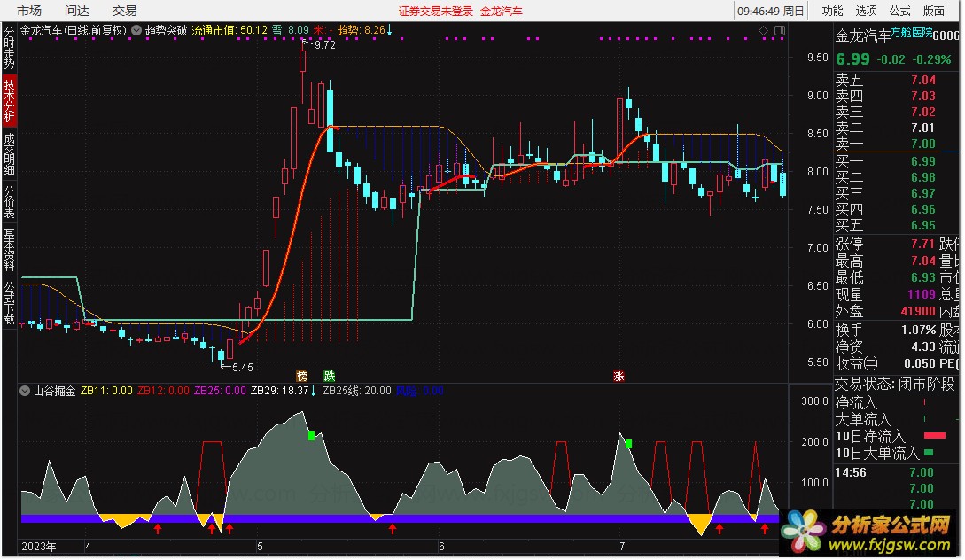
Task: Open the 问达 menu
Action: [x=77, y=11]
